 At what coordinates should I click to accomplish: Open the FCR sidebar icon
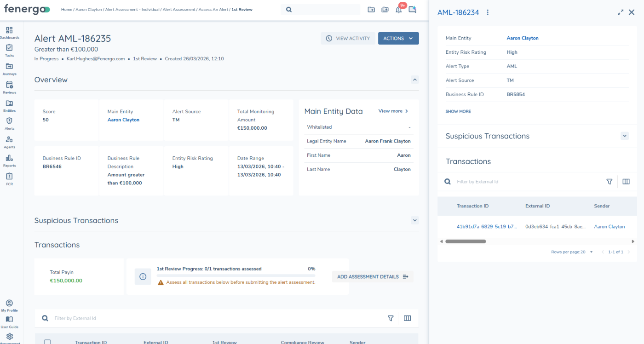tap(9, 178)
